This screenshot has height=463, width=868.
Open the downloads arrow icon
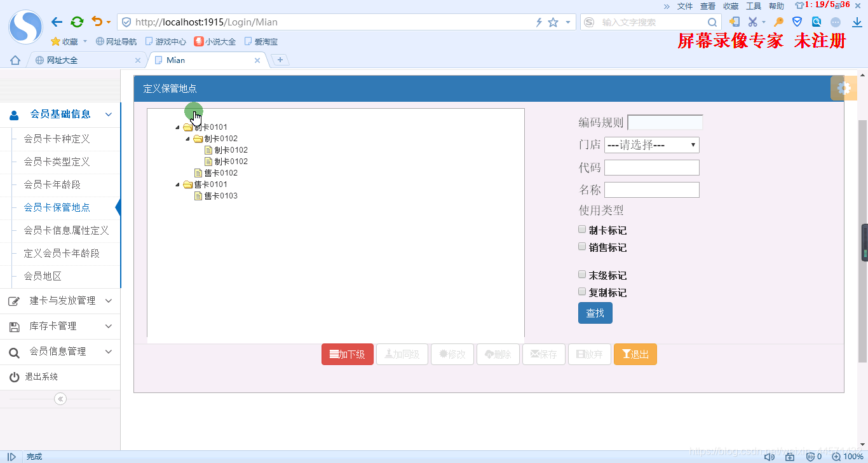tap(857, 22)
